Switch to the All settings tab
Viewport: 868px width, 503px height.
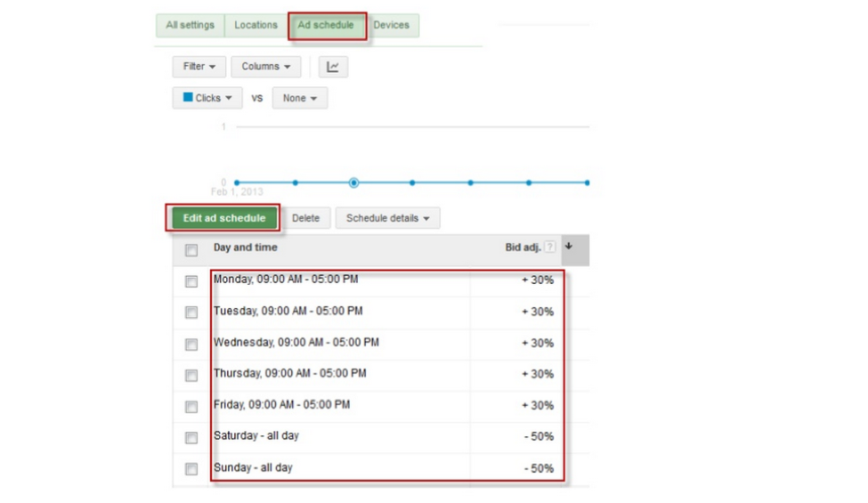[x=190, y=26]
